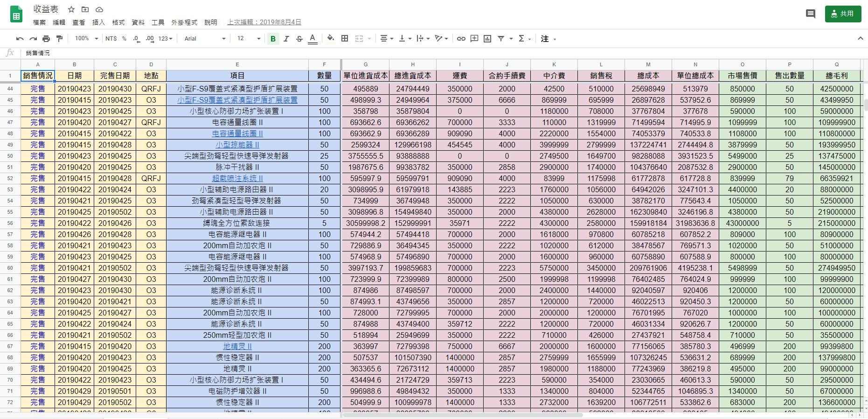Viewport: 868px width, 419px height.
Task: Open the 編輯 menu
Action: (x=59, y=22)
